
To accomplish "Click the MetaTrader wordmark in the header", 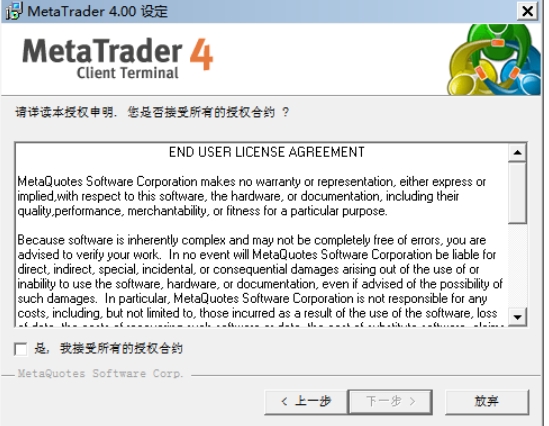I will pyautogui.click(x=102, y=51).
